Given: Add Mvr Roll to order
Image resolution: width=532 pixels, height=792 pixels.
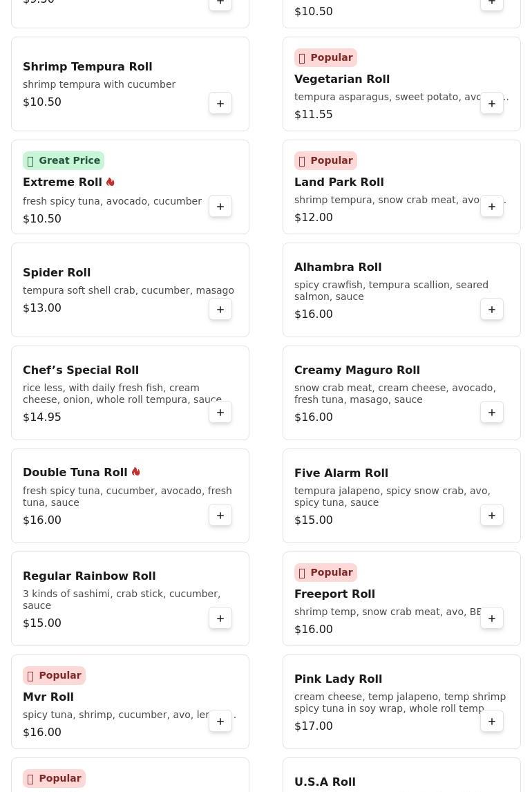Looking at the screenshot, I should tap(220, 722).
